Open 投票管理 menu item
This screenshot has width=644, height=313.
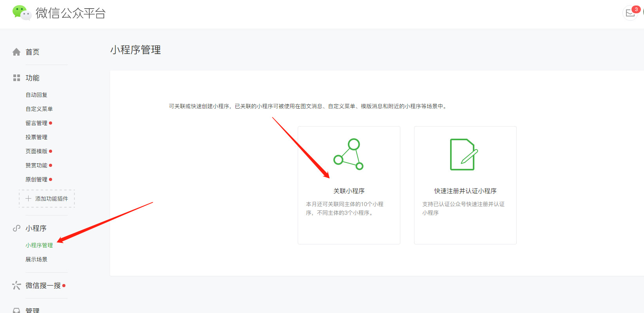36,137
